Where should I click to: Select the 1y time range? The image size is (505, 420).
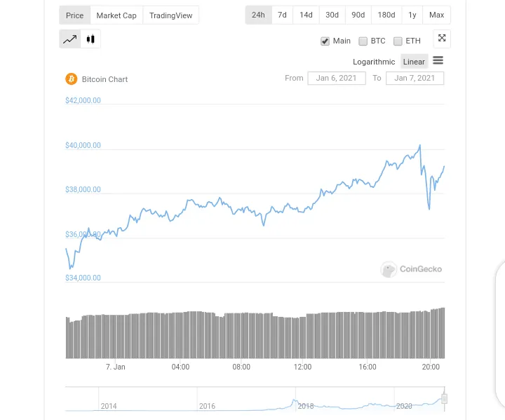pos(412,15)
